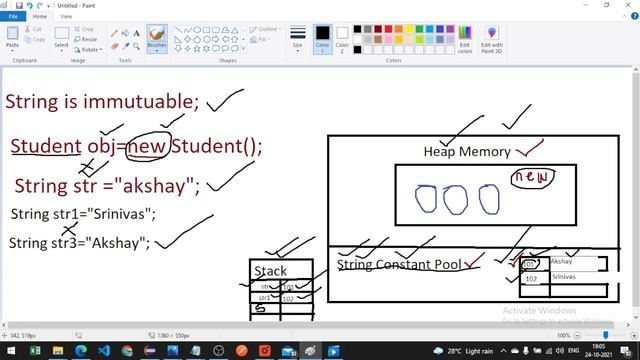This screenshot has height=360, width=640.
Task: Open Microsoft Edge from the taskbar
Action: click(81, 351)
